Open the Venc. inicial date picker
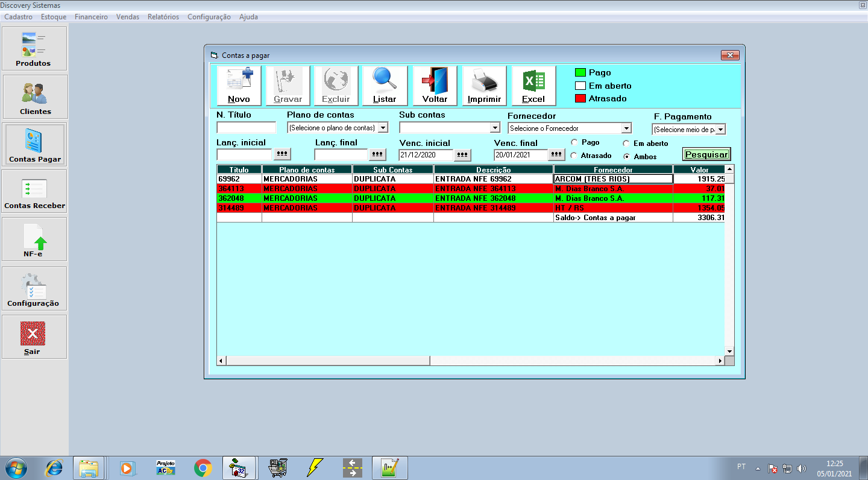The width and height of the screenshot is (868, 480). [x=462, y=155]
